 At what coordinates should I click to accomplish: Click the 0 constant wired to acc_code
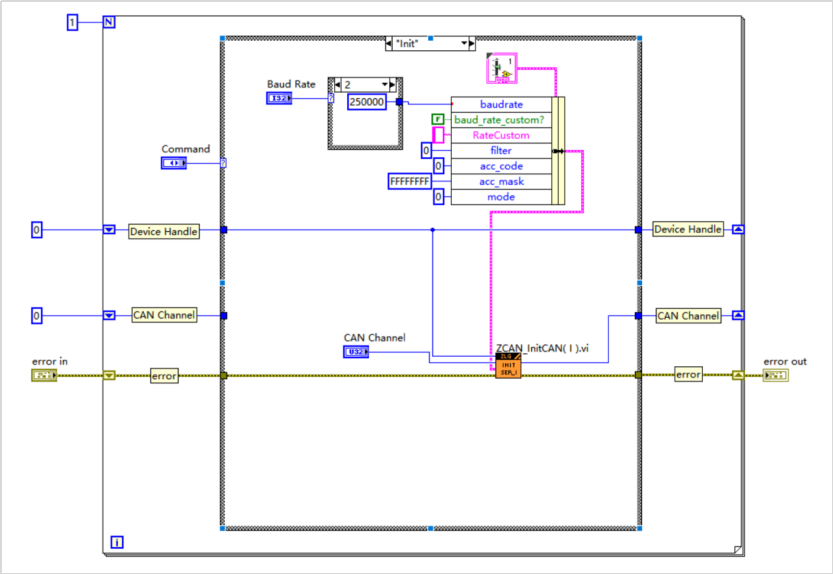438,166
